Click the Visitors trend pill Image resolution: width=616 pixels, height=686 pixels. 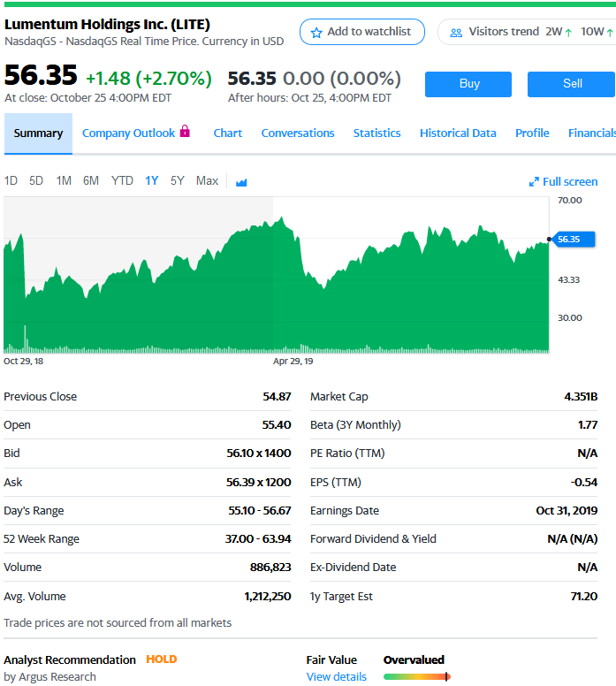527,32
